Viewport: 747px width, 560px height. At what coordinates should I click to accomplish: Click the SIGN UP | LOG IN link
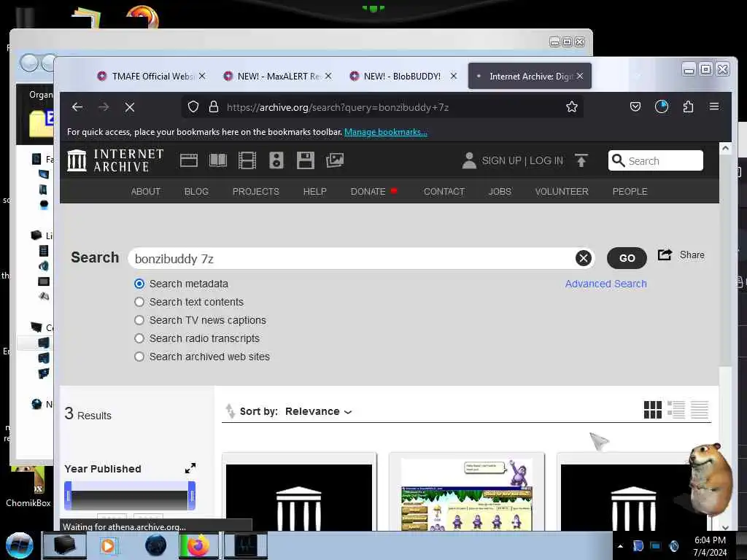pyautogui.click(x=522, y=161)
